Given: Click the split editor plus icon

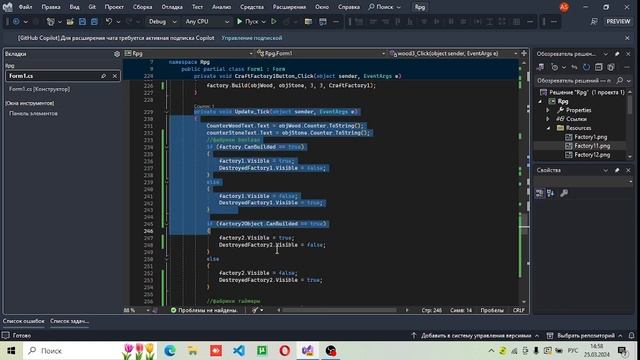Looking at the screenshot, I should pyautogui.click(x=524, y=53).
